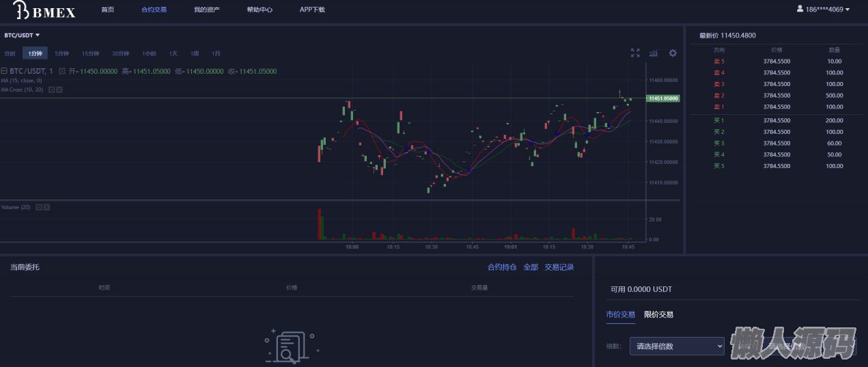Screen dimensions: 868x367
Task: Click the icon next to BTC/USDT, 1
Action: (x=62, y=71)
